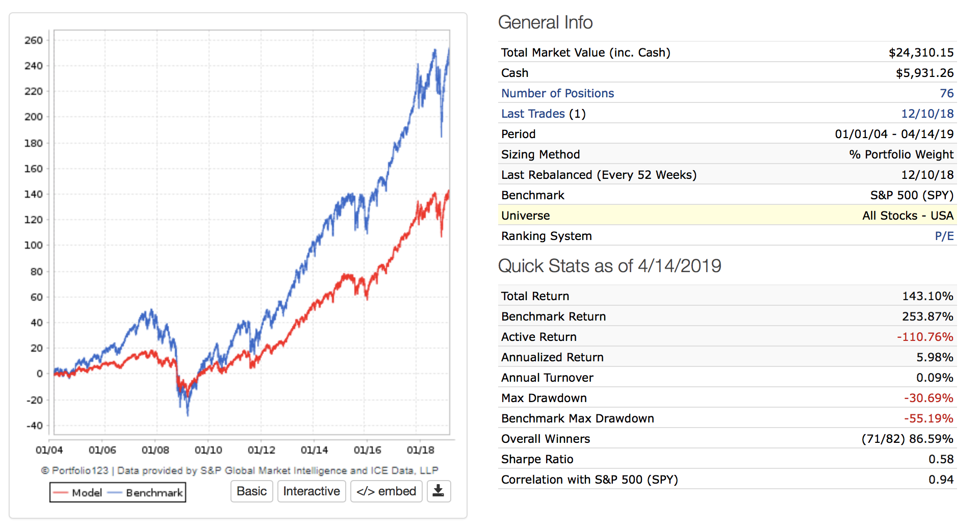The image size is (980, 530).
Task: Open the embed code button
Action: coord(386,491)
